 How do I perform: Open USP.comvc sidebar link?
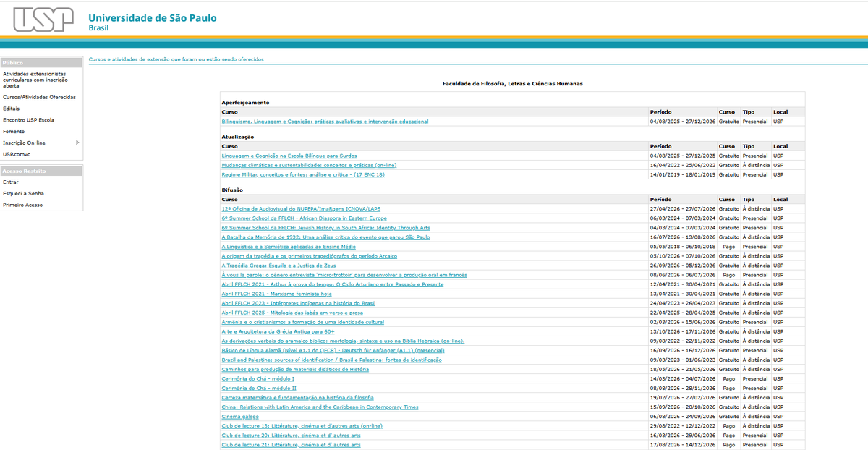coord(17,154)
